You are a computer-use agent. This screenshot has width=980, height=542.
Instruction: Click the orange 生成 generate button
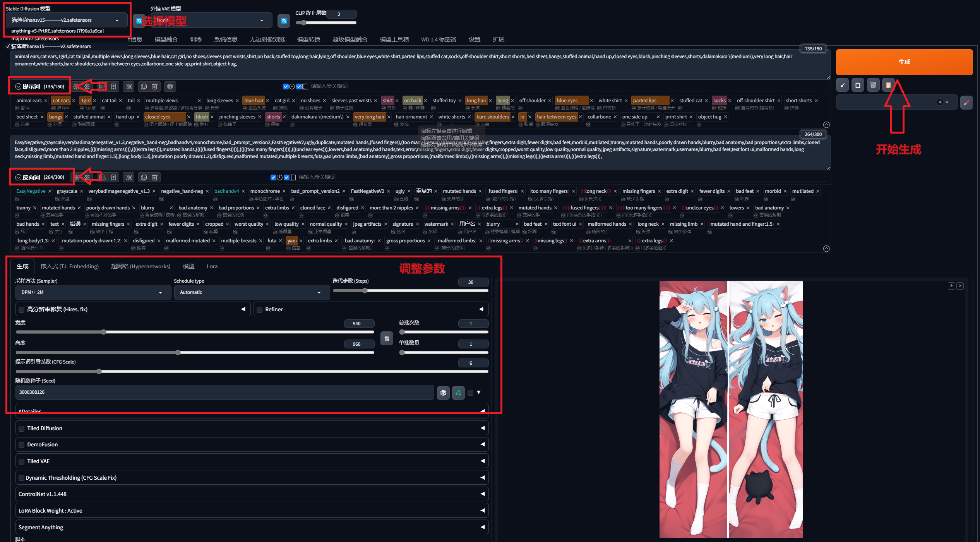904,62
